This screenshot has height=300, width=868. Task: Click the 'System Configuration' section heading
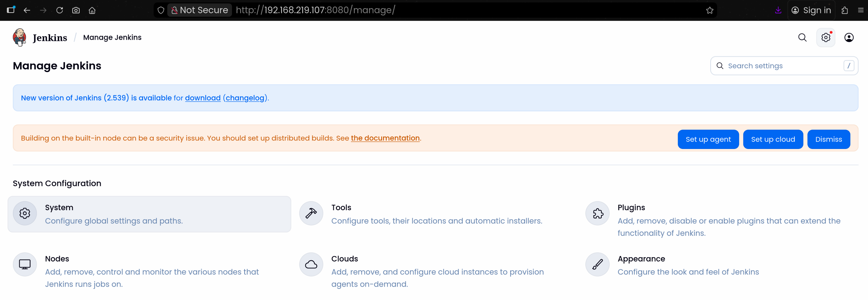[x=57, y=183]
